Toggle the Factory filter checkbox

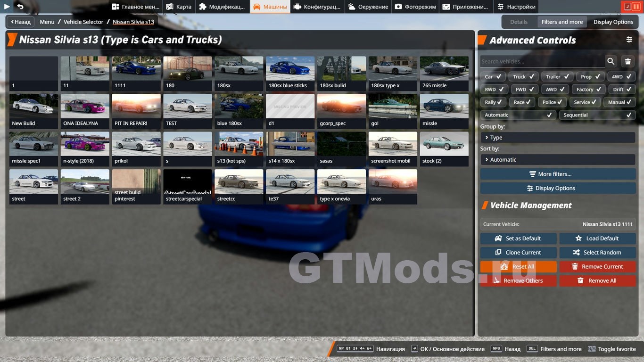pos(589,89)
